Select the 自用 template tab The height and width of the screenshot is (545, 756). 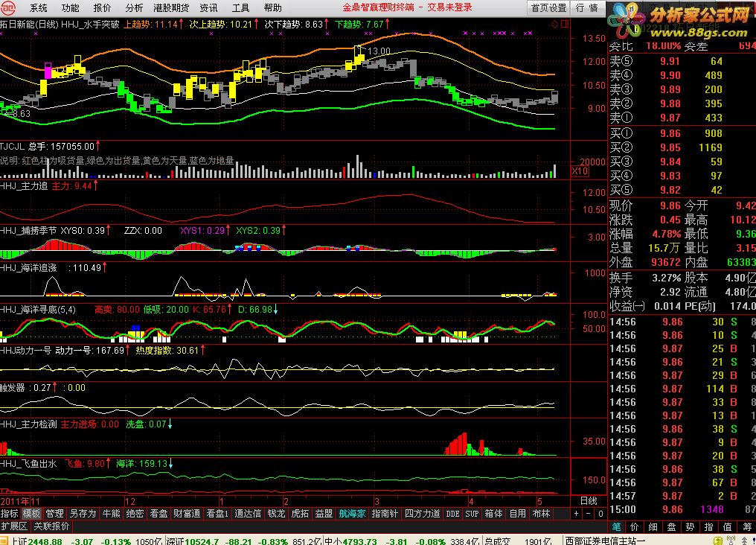click(518, 514)
